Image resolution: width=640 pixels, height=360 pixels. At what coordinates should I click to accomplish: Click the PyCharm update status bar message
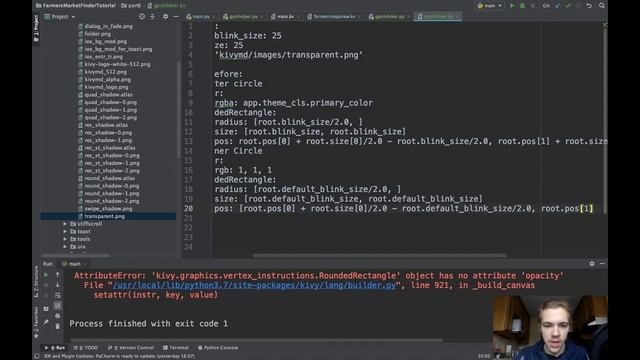120,356
